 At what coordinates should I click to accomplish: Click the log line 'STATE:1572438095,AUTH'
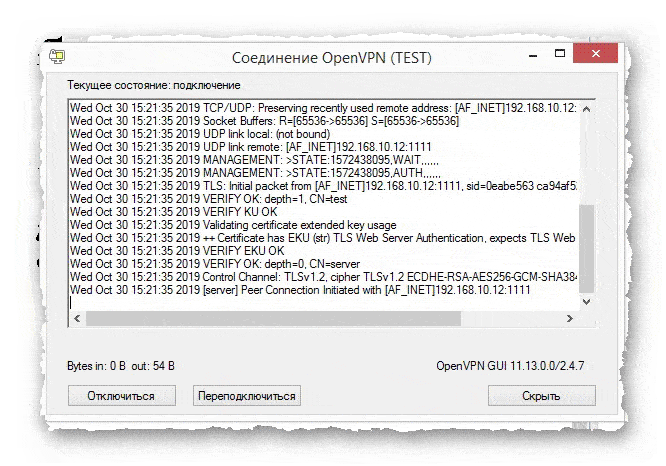(x=255, y=173)
